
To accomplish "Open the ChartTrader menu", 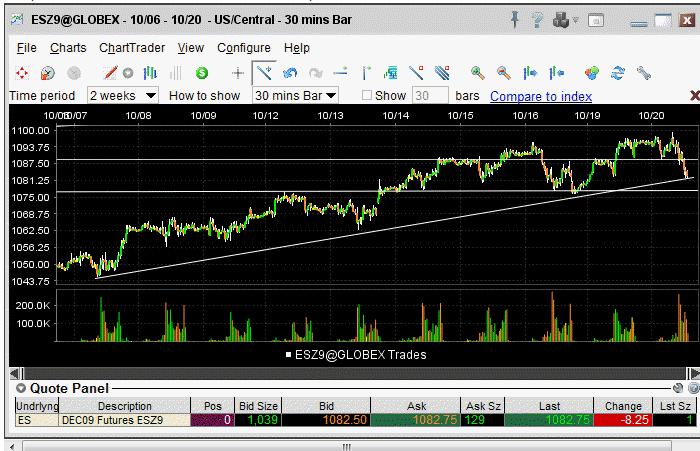I will pos(132,47).
